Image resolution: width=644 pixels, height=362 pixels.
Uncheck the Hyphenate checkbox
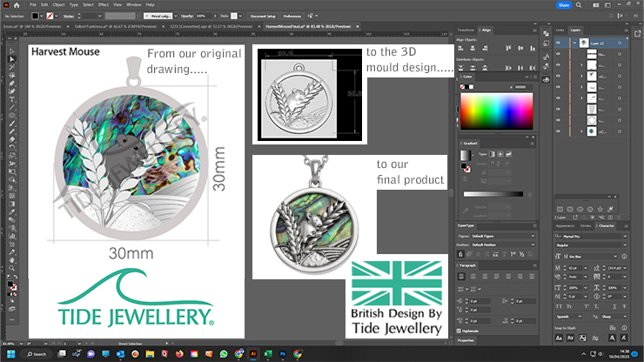click(460, 331)
